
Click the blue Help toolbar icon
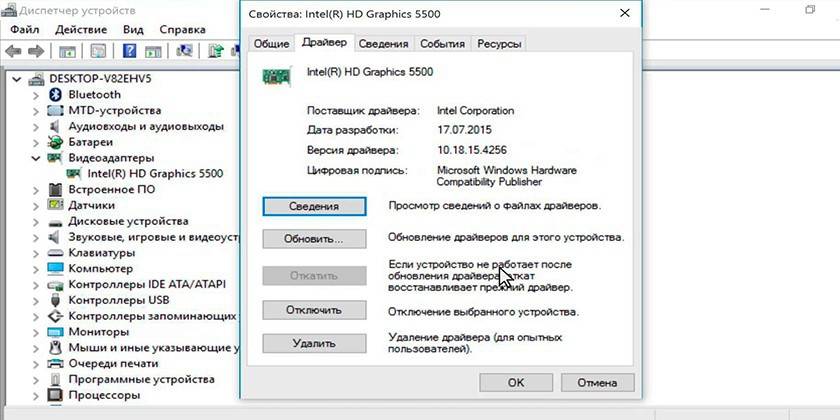tap(129, 50)
